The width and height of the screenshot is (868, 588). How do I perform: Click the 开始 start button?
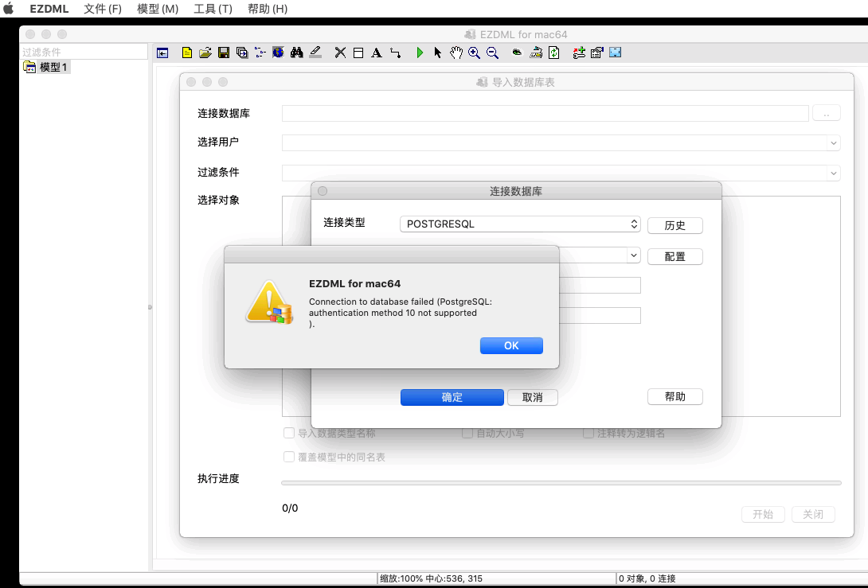(x=763, y=515)
